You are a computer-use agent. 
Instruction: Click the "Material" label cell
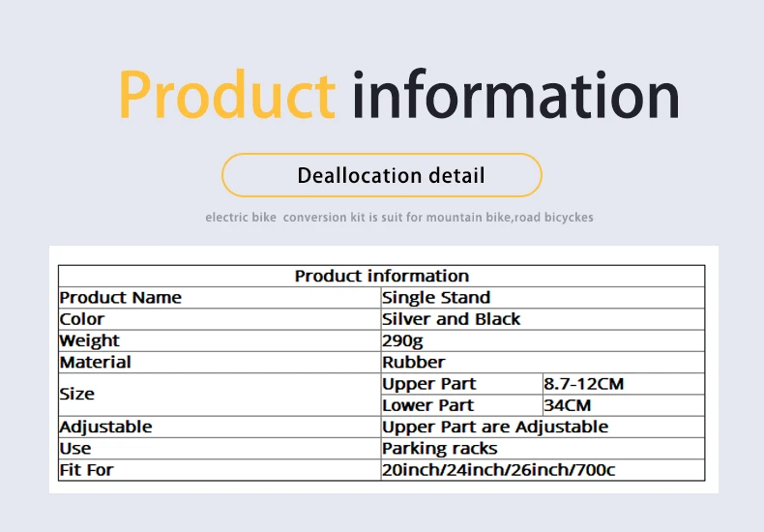point(220,362)
